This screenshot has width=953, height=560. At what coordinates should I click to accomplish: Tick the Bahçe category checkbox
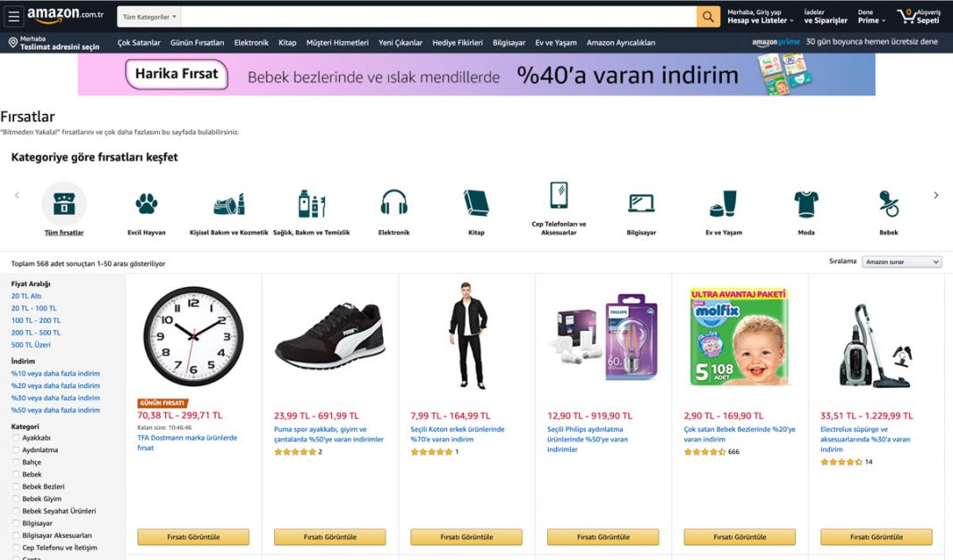point(16,462)
